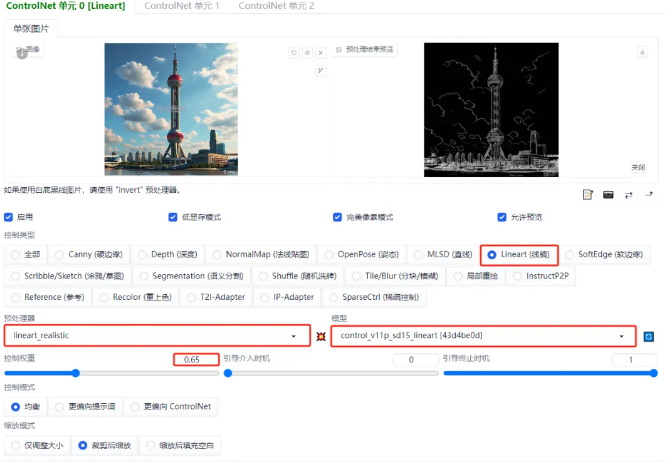
Task: Select 更偏向提示词 control mode
Action: (85, 407)
